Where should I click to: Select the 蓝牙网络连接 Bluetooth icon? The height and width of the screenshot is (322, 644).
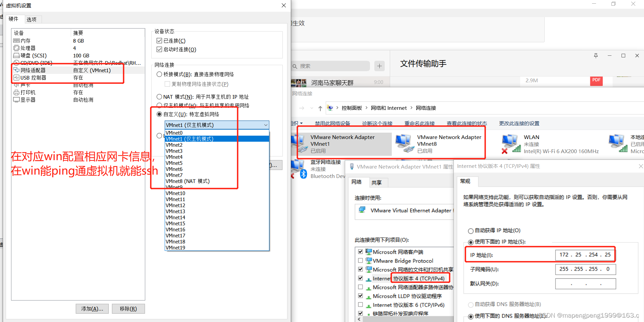click(299, 169)
